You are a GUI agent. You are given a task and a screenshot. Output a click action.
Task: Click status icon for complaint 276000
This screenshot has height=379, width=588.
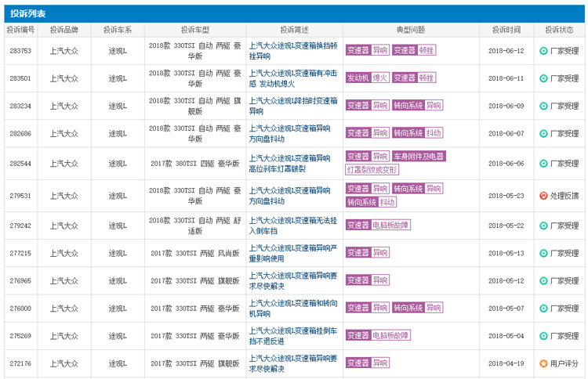tap(543, 309)
